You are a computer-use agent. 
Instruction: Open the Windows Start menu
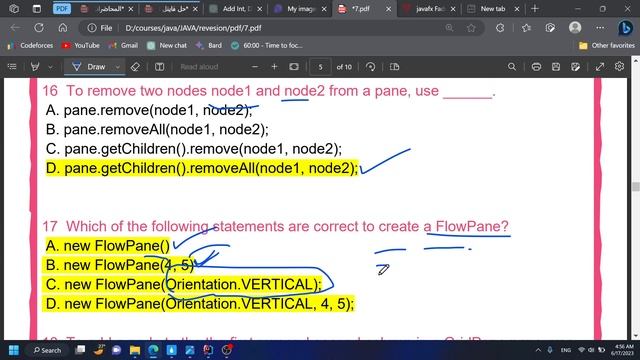click(13, 350)
